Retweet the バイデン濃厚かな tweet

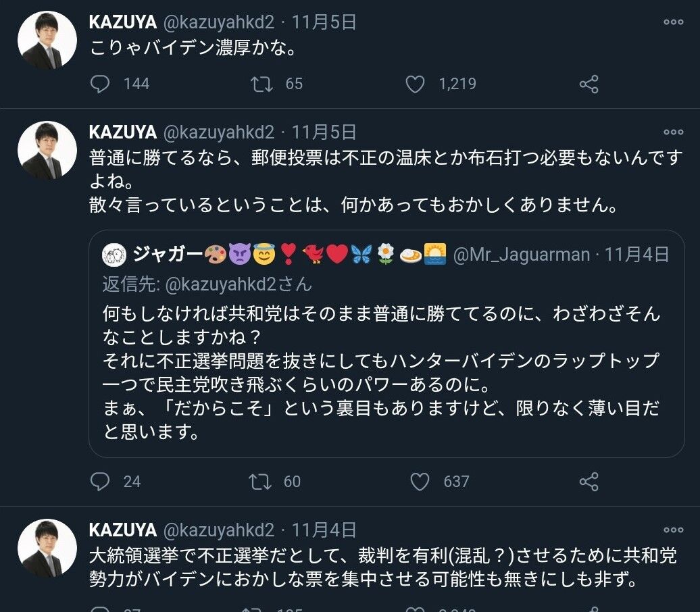click(x=261, y=84)
